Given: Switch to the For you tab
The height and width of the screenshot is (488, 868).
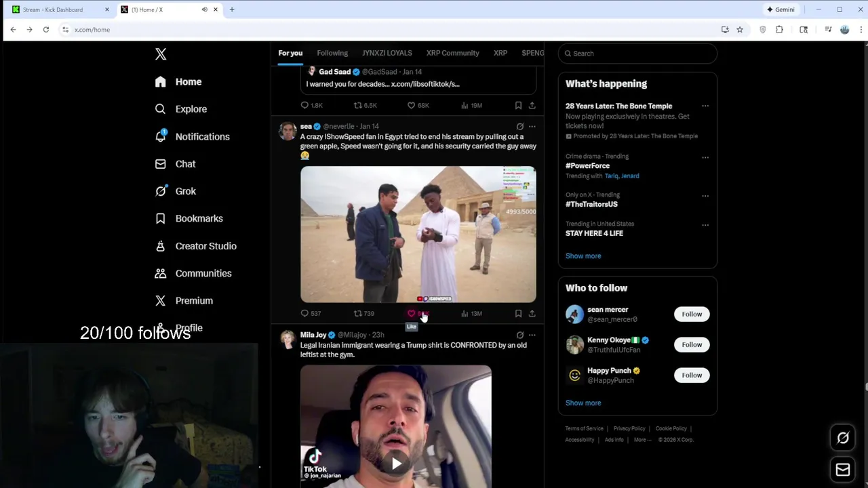Looking at the screenshot, I should coord(290,53).
